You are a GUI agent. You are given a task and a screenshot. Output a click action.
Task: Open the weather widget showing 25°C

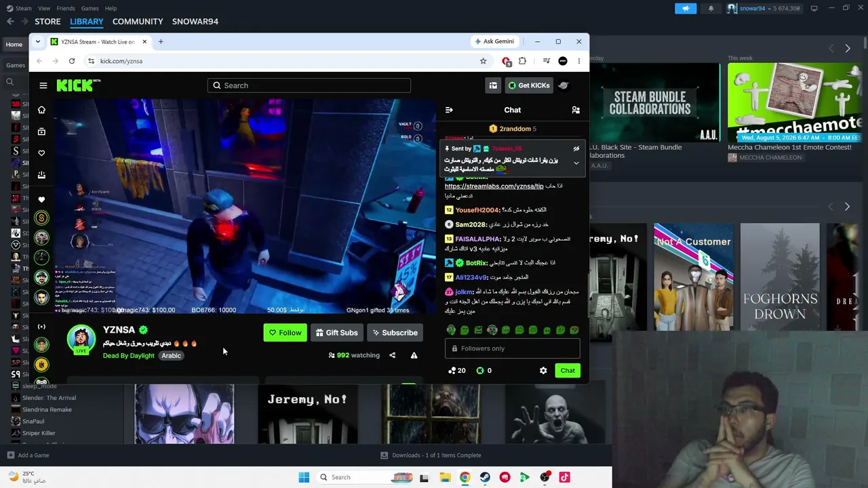28,477
